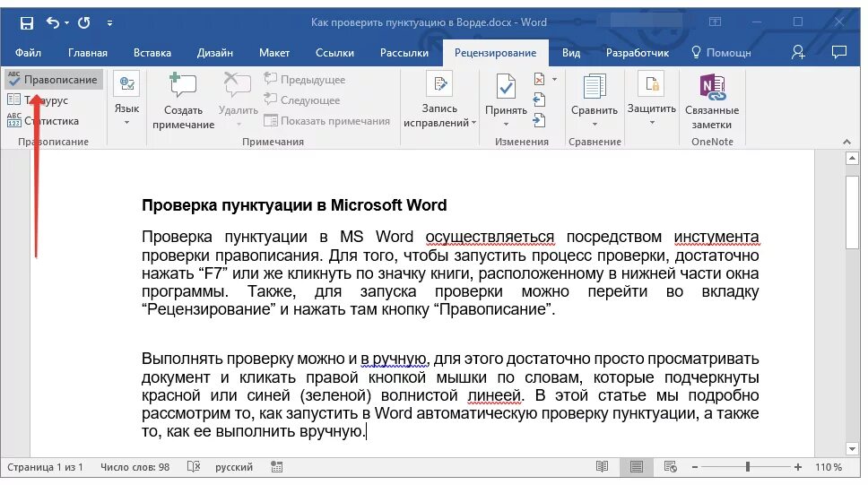Switch to Вид tab
The image size is (868, 485).
click(571, 53)
